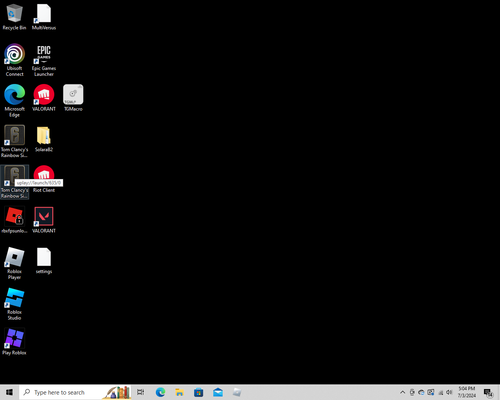Open the OneDrive cloud tray icon
The width and height of the screenshot is (500, 400).
pos(421,392)
